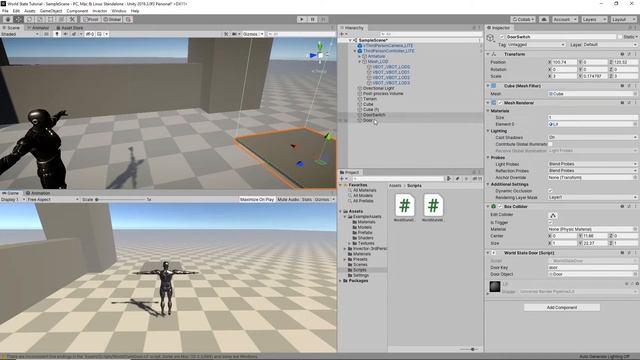
Task: Toggle Mute Audio in Game view
Action: pos(288,200)
